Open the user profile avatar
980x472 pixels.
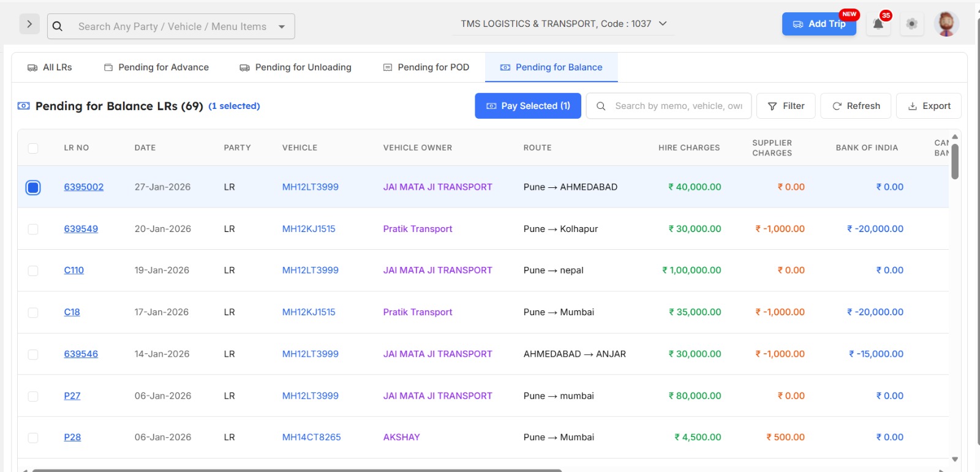(946, 24)
